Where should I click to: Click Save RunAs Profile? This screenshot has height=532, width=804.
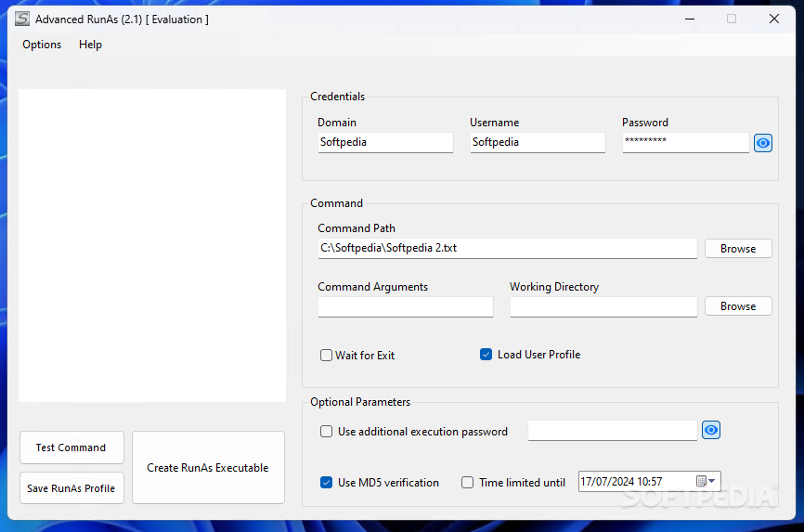(71, 487)
